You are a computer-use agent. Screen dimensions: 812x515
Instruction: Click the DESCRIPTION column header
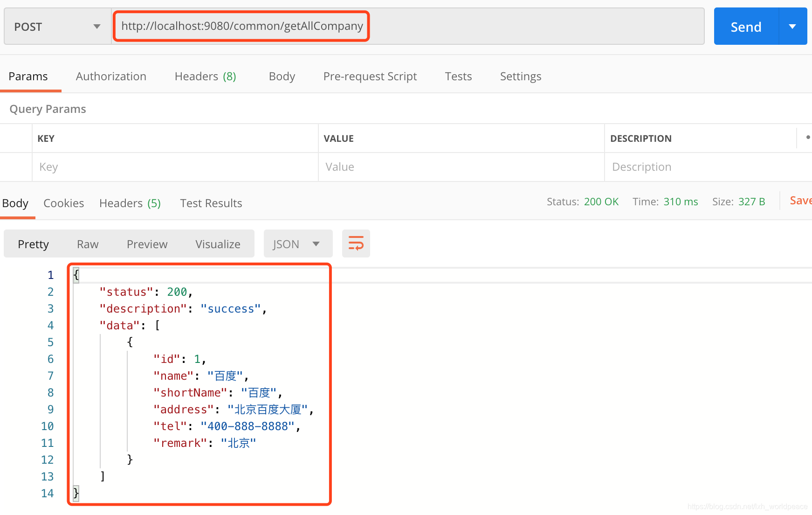click(x=641, y=139)
